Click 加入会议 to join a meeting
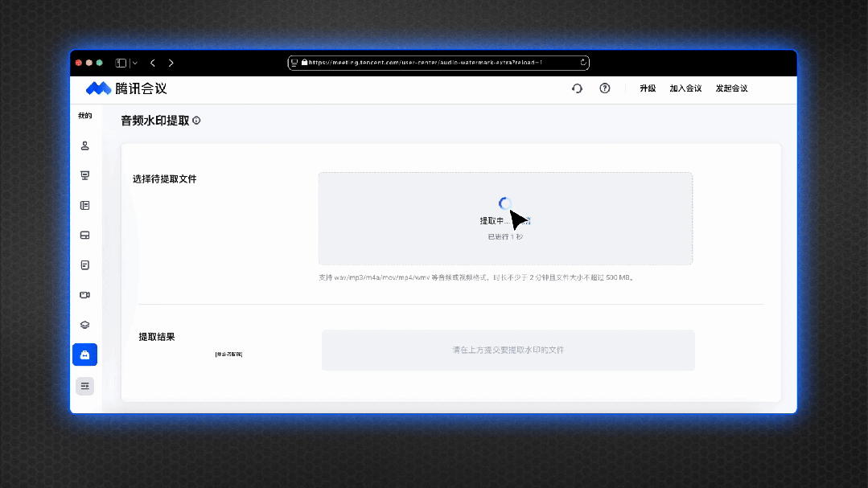The height and width of the screenshot is (488, 868). point(685,88)
